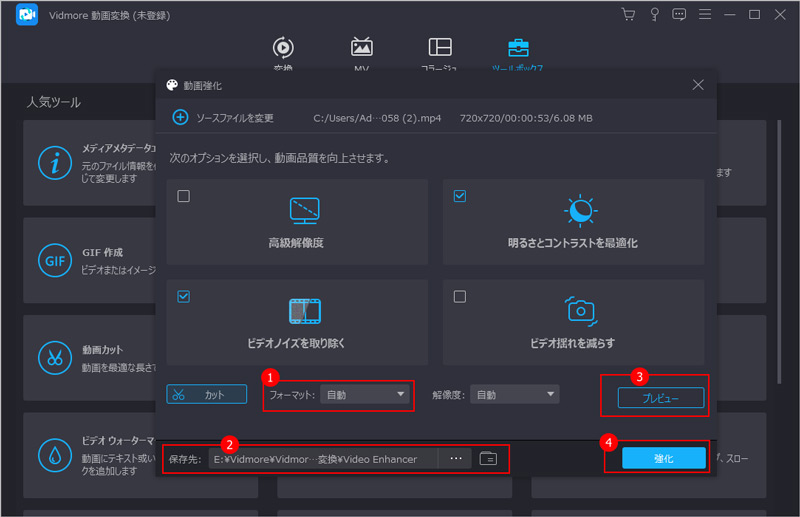
Task: Switch to the MV tab
Action: click(x=361, y=53)
